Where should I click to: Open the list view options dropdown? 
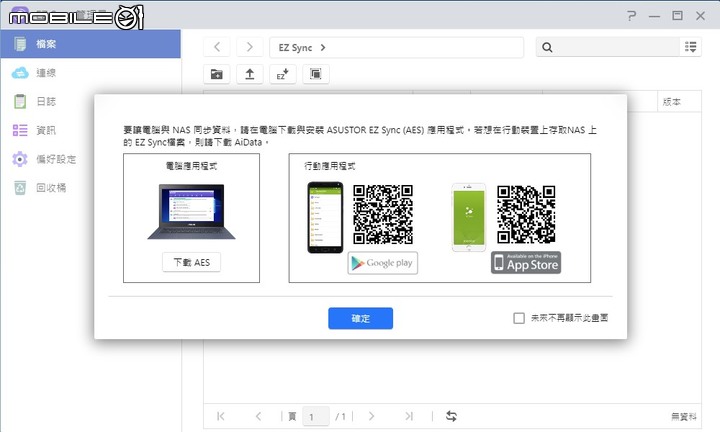tap(690, 47)
